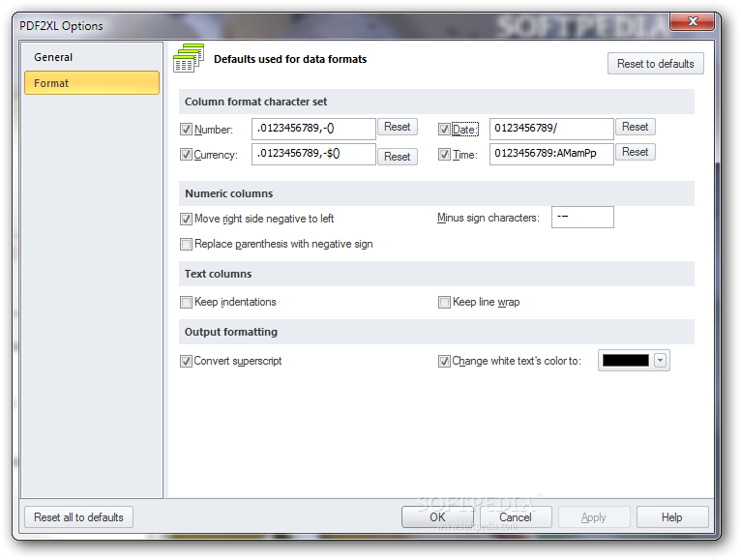This screenshot has width=741, height=560.
Task: Disable Move right side negative to left
Action: click(186, 219)
